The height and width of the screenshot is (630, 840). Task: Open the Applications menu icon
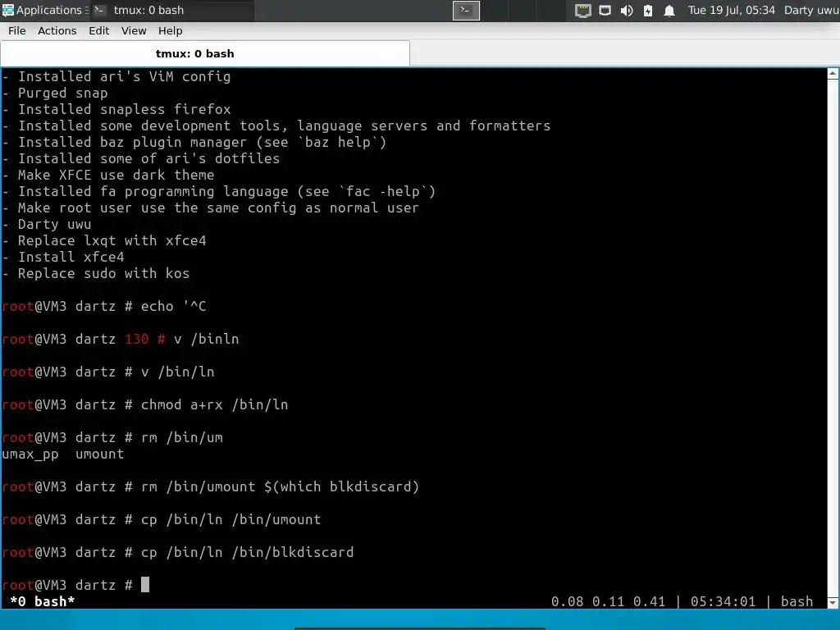click(8, 10)
